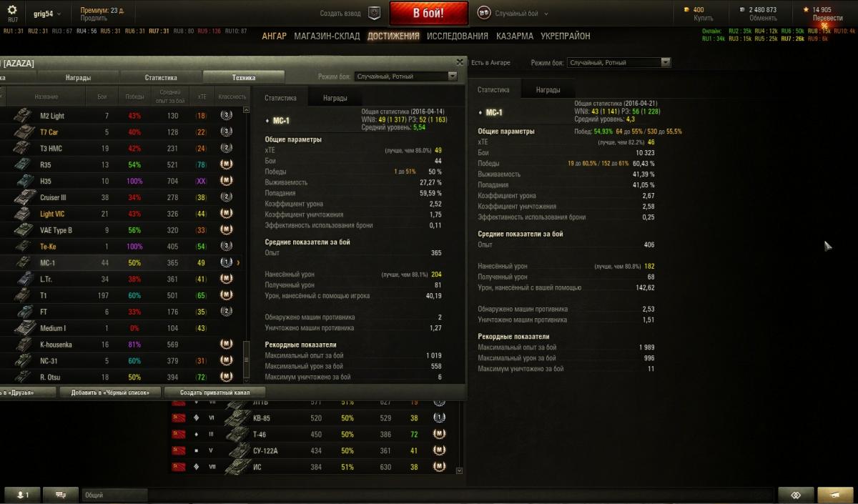The height and width of the screenshot is (504, 858).
Task: Click the horn notification icon at bottom right
Action: point(836,494)
